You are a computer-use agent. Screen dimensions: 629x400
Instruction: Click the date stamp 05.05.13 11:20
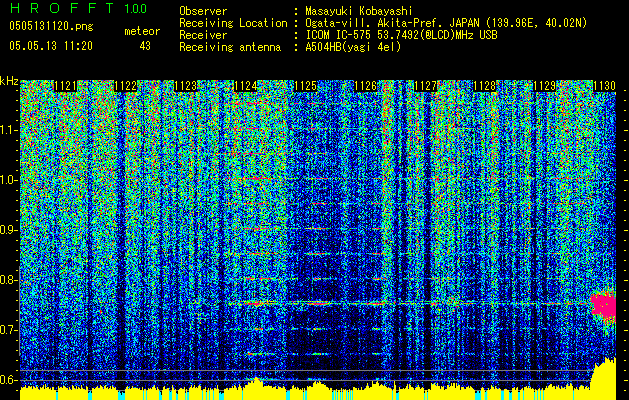[51, 46]
